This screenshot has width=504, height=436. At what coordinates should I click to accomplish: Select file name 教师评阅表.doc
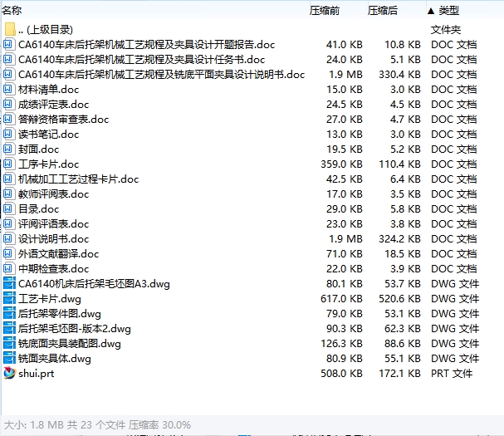53,194
